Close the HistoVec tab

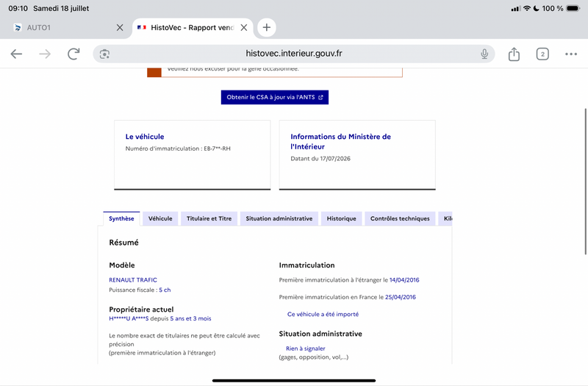click(x=244, y=27)
